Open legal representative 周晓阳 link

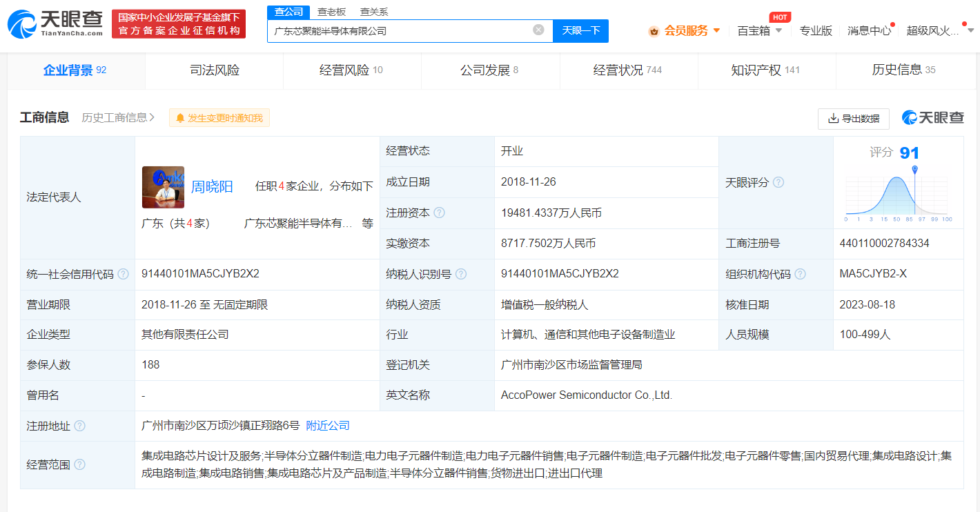212,186
